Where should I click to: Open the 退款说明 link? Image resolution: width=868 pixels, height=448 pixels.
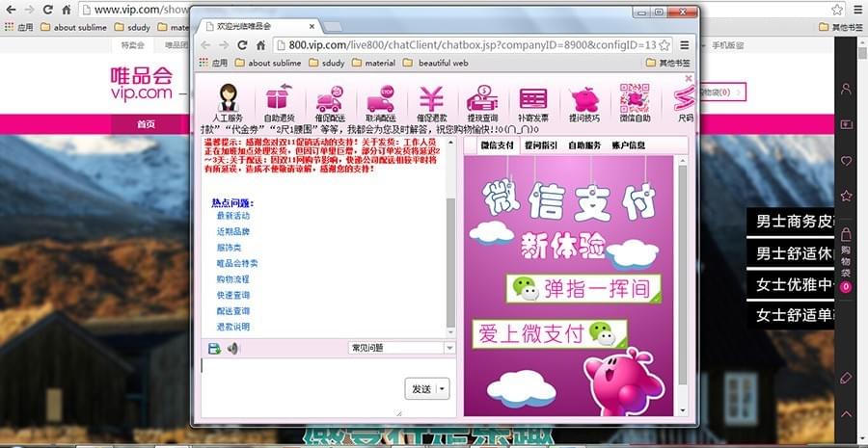233,327
